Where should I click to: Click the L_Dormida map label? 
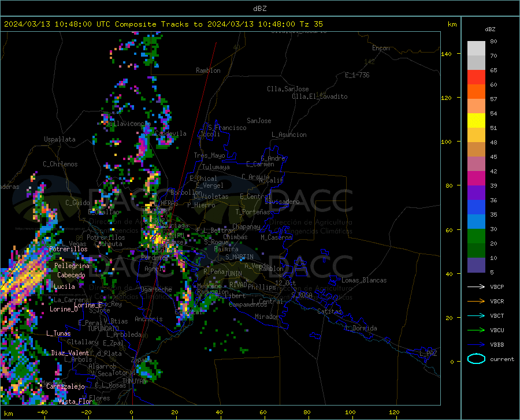361,328
